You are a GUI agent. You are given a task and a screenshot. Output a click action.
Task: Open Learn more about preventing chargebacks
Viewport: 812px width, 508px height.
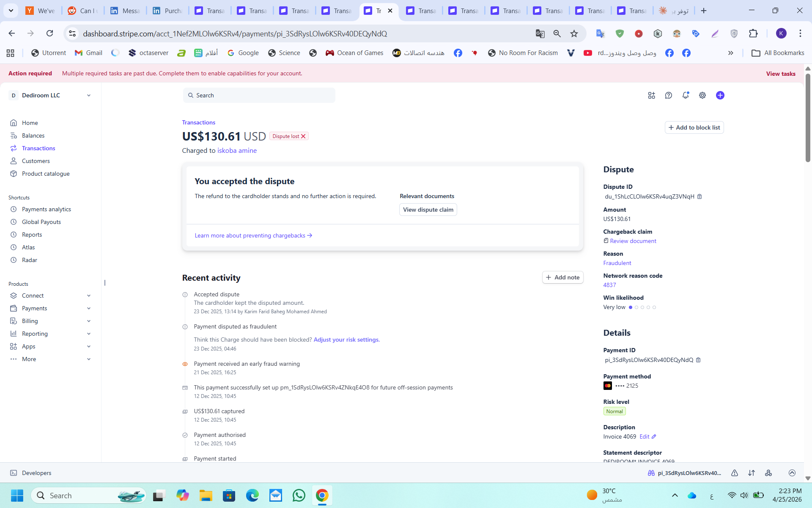253,235
